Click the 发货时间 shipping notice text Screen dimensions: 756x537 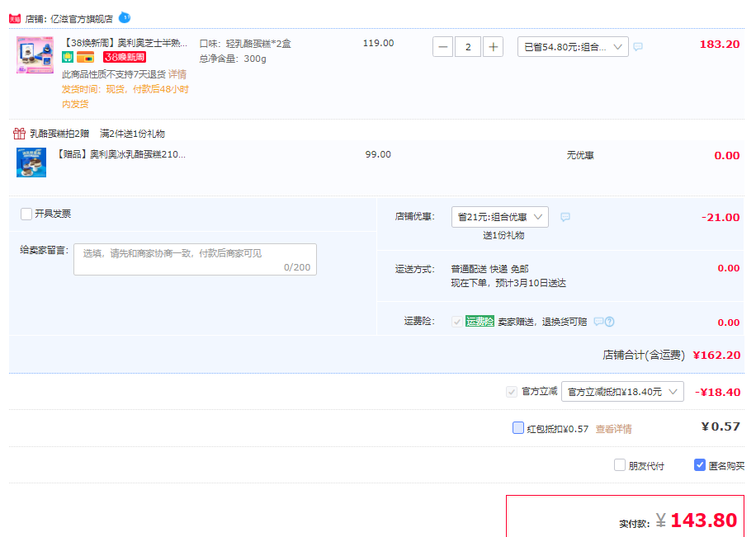point(125,97)
